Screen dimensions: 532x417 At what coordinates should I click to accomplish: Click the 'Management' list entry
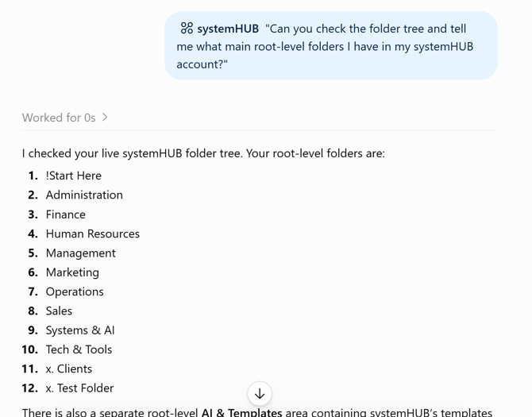tap(81, 253)
